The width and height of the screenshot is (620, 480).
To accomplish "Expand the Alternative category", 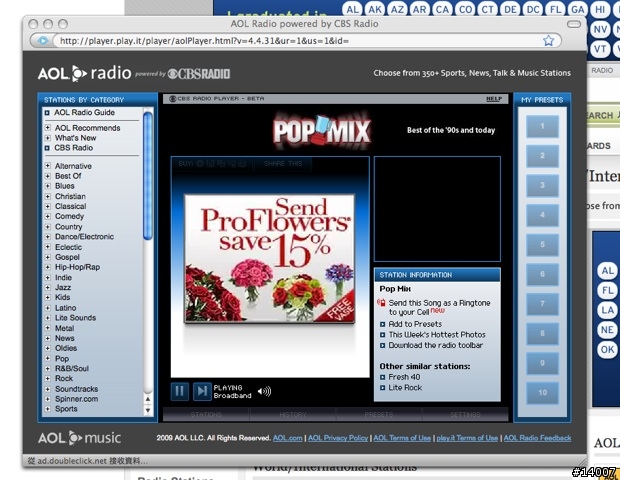I will [47, 166].
